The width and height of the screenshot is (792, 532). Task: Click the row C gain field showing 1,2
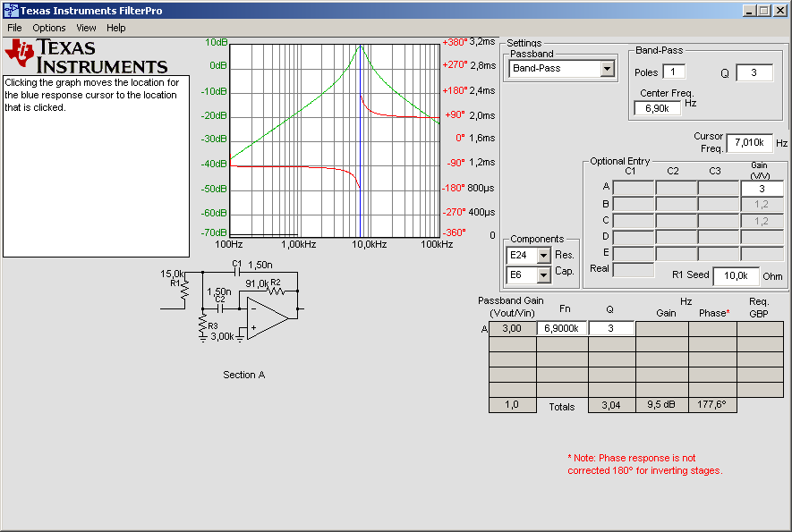click(x=762, y=221)
